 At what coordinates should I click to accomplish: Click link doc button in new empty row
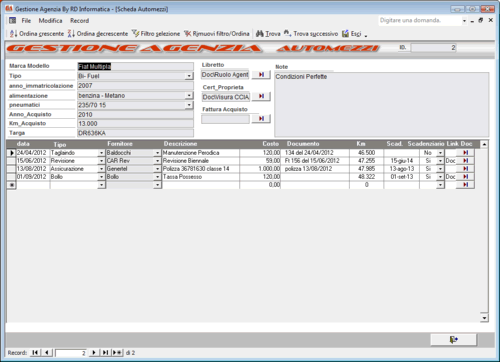(465, 185)
